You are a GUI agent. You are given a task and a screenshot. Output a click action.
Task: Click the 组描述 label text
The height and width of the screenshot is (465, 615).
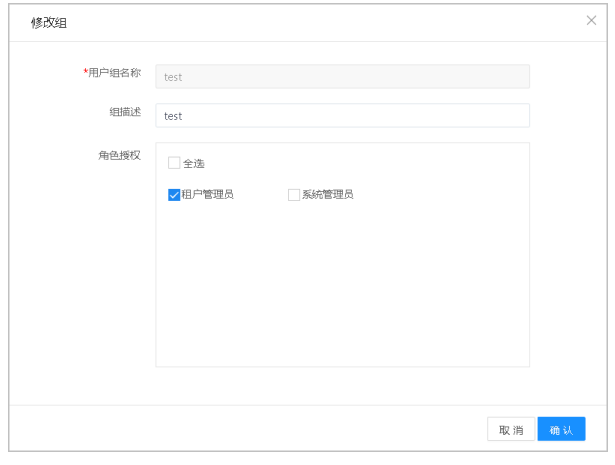click(125, 112)
